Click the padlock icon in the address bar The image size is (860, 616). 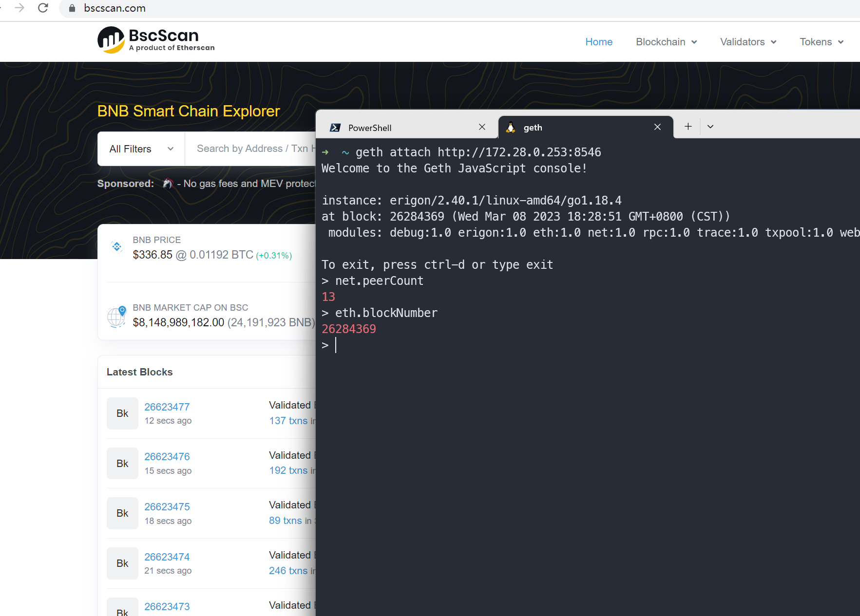click(71, 8)
